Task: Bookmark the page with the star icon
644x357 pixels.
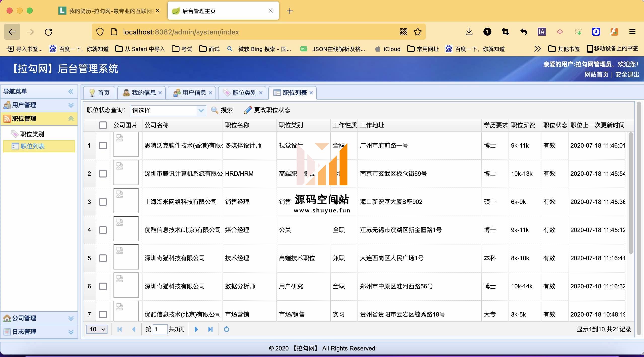Action: (x=417, y=32)
